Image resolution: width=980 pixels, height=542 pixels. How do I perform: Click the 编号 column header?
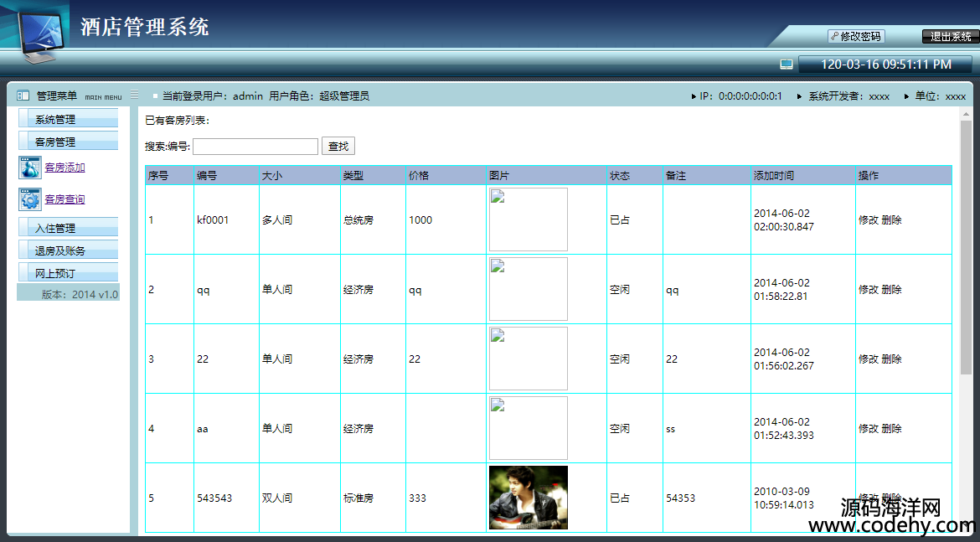pos(227,176)
